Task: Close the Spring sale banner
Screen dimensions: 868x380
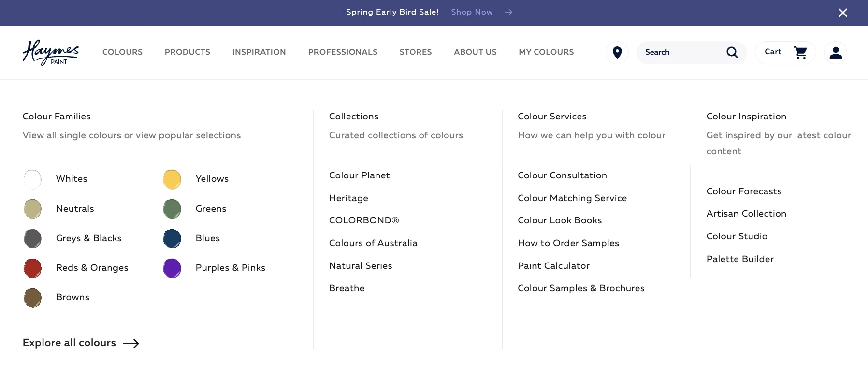Action: pyautogui.click(x=843, y=13)
